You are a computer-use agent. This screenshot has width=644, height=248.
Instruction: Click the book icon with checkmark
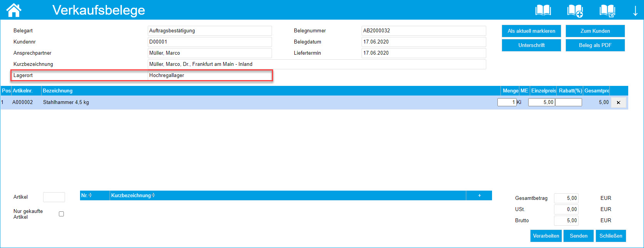pyautogui.click(x=607, y=10)
